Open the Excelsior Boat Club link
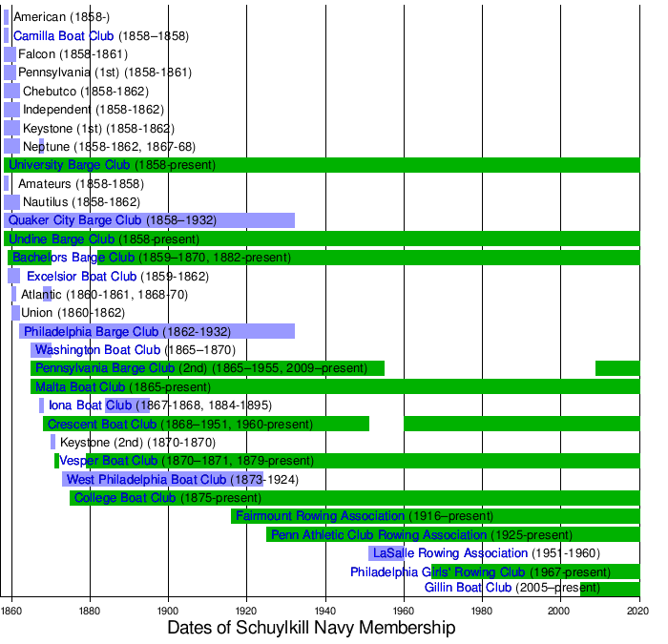668x644 pixels. click(x=81, y=276)
